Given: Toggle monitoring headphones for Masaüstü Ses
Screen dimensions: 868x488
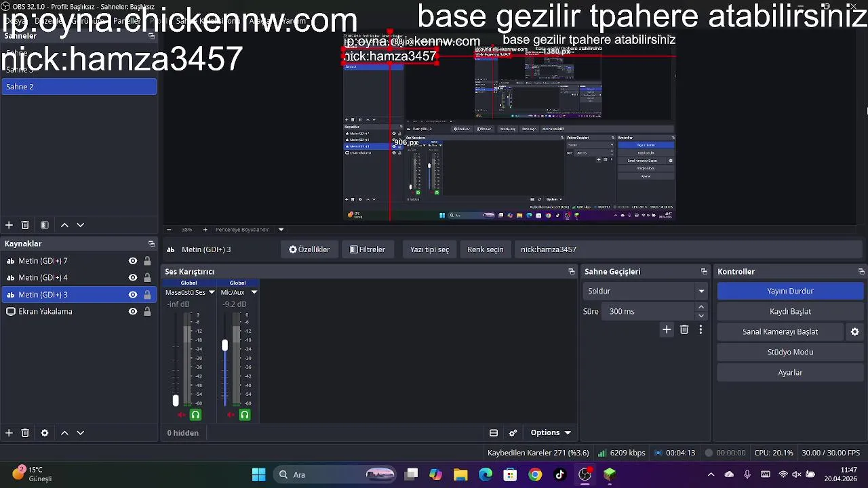Looking at the screenshot, I should 195,415.
